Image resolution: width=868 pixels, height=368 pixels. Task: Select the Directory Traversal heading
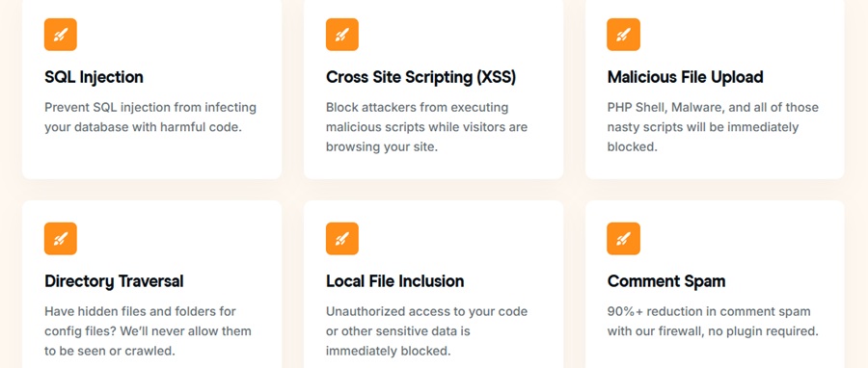114,281
